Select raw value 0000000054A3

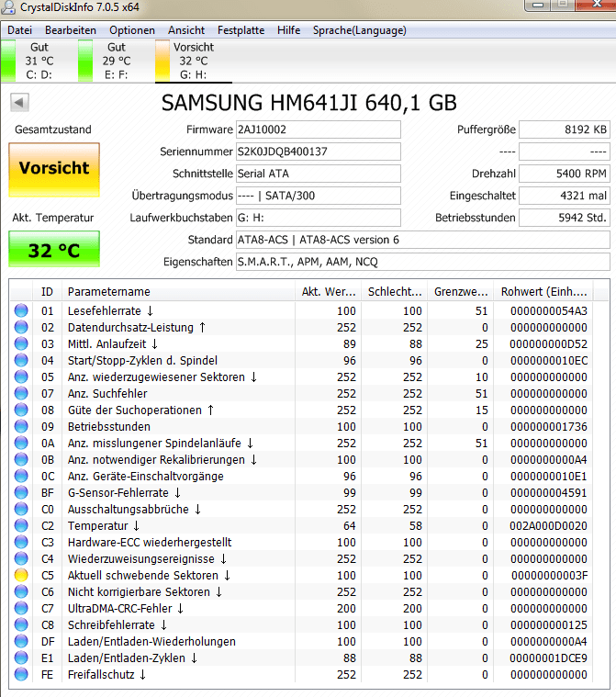click(548, 310)
